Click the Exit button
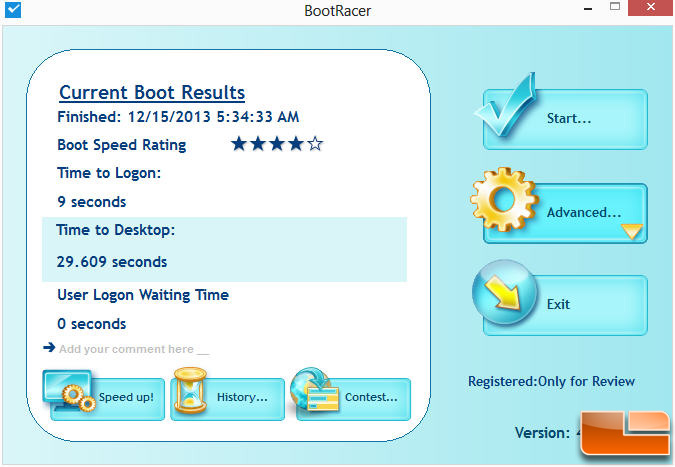 click(565, 305)
